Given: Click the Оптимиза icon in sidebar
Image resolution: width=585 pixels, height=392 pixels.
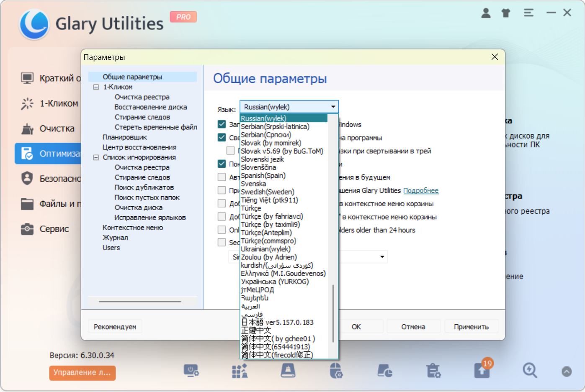Looking at the screenshot, I should tap(27, 154).
